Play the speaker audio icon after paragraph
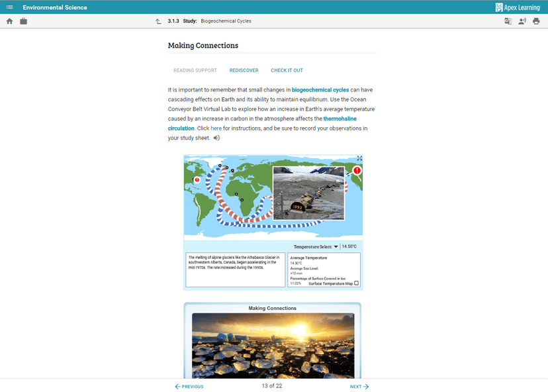Screen dimensions: 548x392 tap(216, 138)
